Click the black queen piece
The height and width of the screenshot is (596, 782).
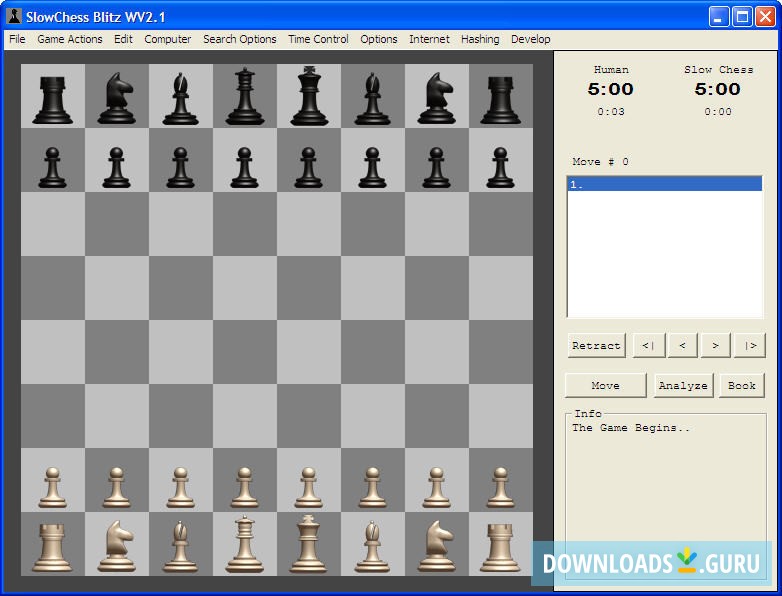pyautogui.click(x=245, y=96)
